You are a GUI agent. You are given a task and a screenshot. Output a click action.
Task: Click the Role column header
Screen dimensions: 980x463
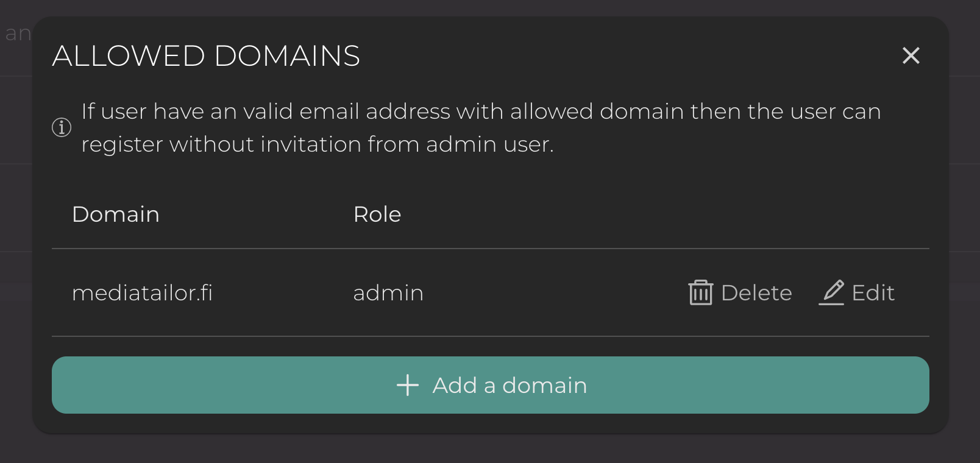click(377, 214)
